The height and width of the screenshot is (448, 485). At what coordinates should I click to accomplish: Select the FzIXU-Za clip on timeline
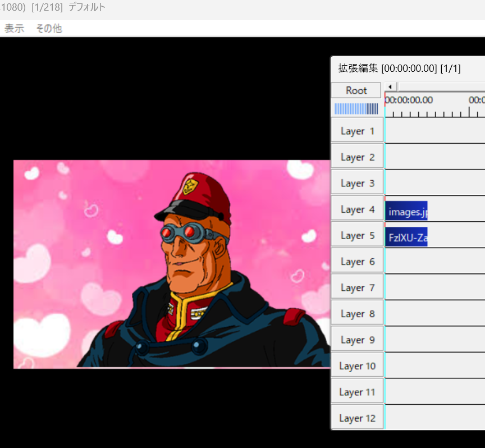tap(406, 237)
